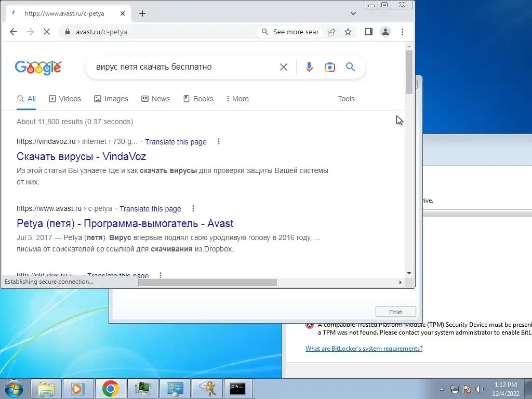This screenshot has width=532, height=399.
Task: Clear the Google search query
Action: coord(284,67)
